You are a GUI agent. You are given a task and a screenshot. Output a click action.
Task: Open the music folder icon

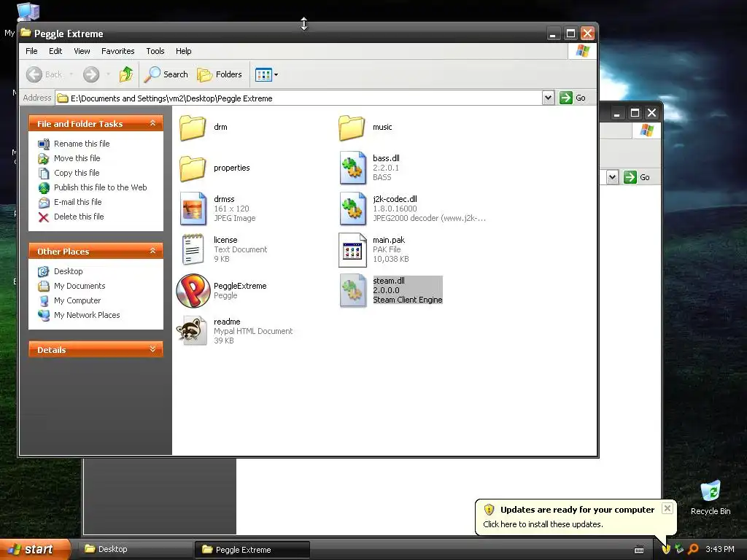click(352, 128)
